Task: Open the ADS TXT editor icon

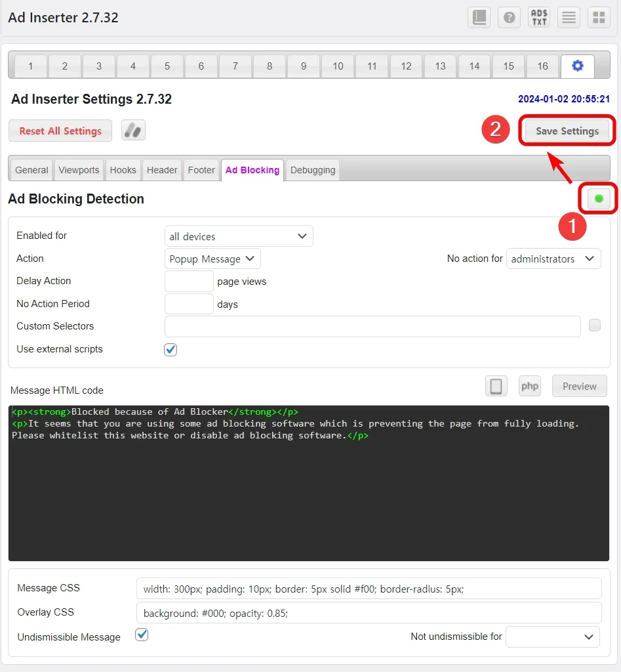Action: [x=539, y=18]
